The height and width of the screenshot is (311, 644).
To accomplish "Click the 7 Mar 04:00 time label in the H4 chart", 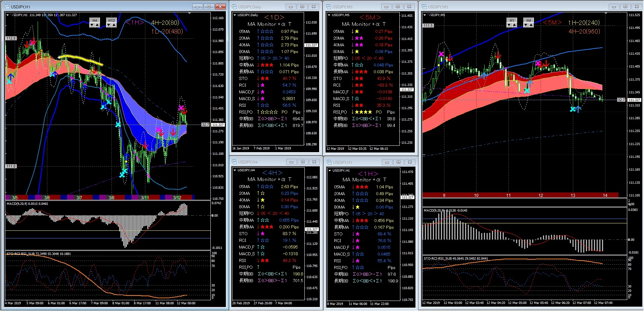I will click(x=284, y=303).
